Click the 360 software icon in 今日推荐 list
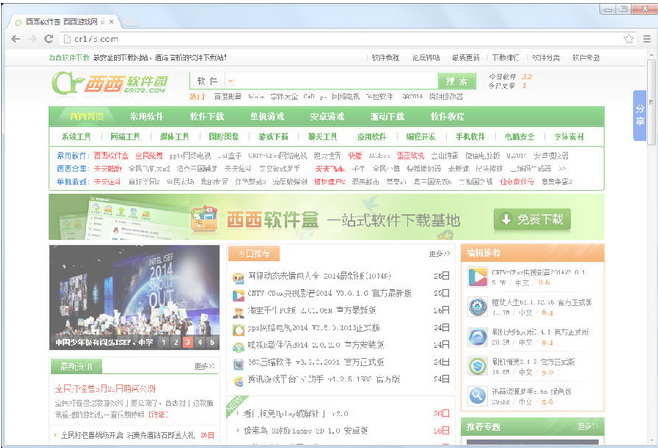Image resolution: width=658 pixels, height=448 pixels. pyautogui.click(x=238, y=364)
